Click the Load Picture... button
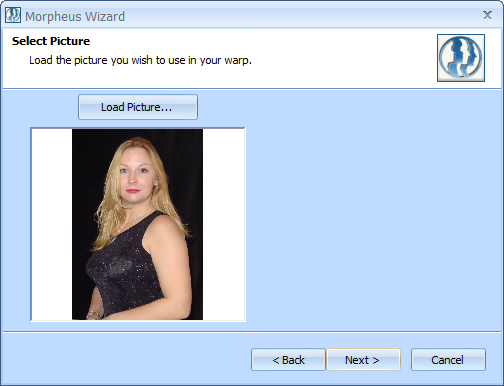The width and height of the screenshot is (504, 386). 138,107
